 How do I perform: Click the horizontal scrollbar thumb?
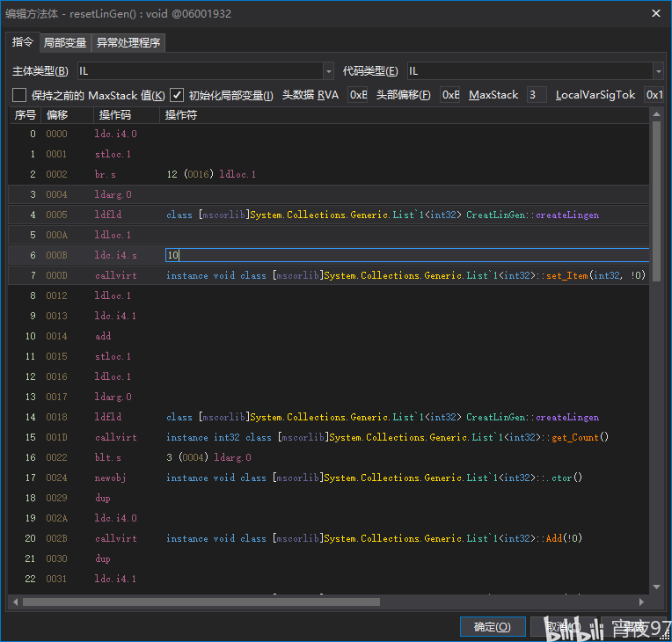click(201, 602)
